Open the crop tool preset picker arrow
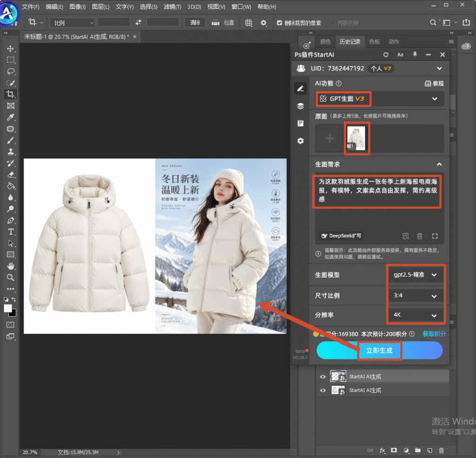Image resolution: width=476 pixels, height=458 pixels. coord(41,23)
